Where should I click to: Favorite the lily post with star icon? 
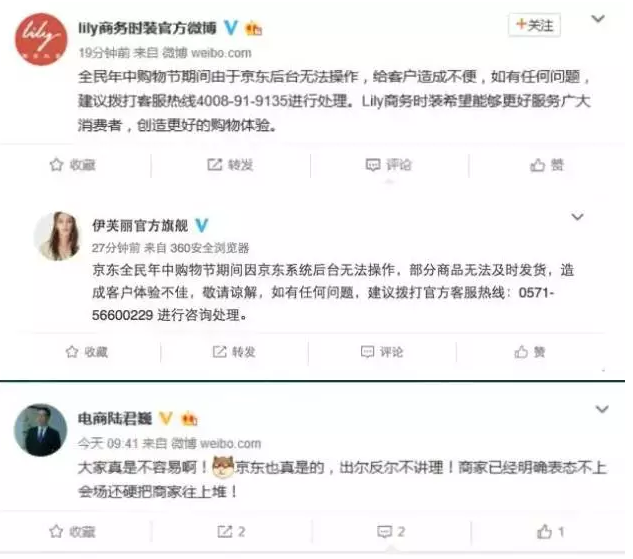(73, 165)
